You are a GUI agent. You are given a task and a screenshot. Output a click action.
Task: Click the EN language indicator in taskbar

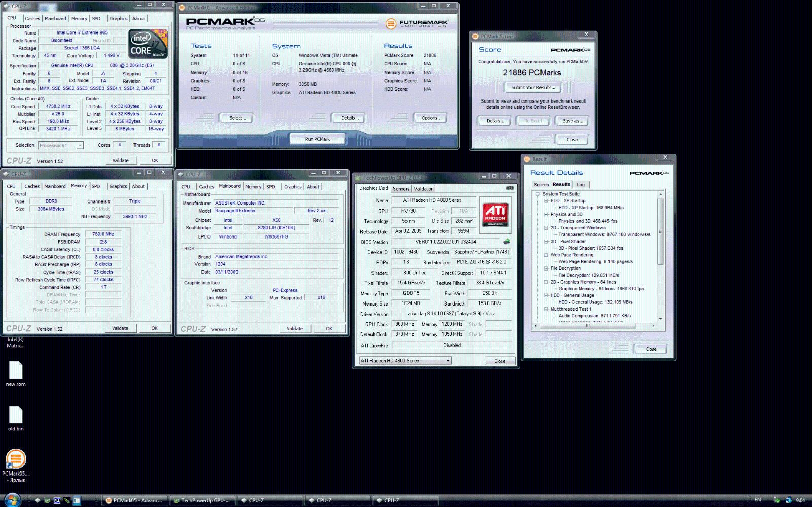click(758, 500)
